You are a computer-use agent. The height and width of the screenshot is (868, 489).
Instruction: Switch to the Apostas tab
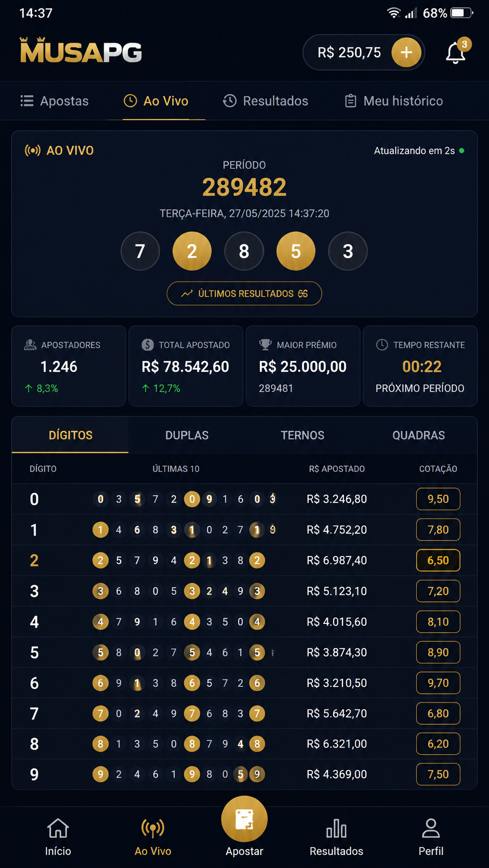55,101
